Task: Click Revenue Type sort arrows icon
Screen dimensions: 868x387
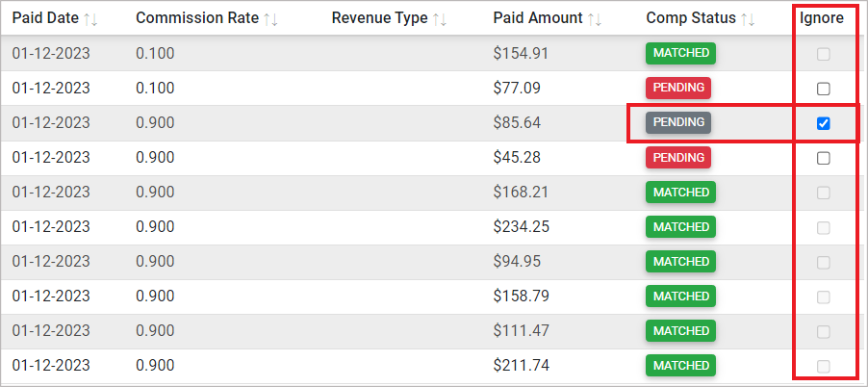Action: [x=440, y=18]
